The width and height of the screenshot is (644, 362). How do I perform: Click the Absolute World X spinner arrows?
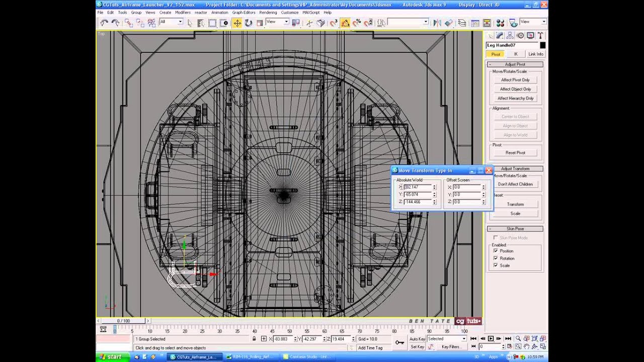pyautogui.click(x=434, y=187)
